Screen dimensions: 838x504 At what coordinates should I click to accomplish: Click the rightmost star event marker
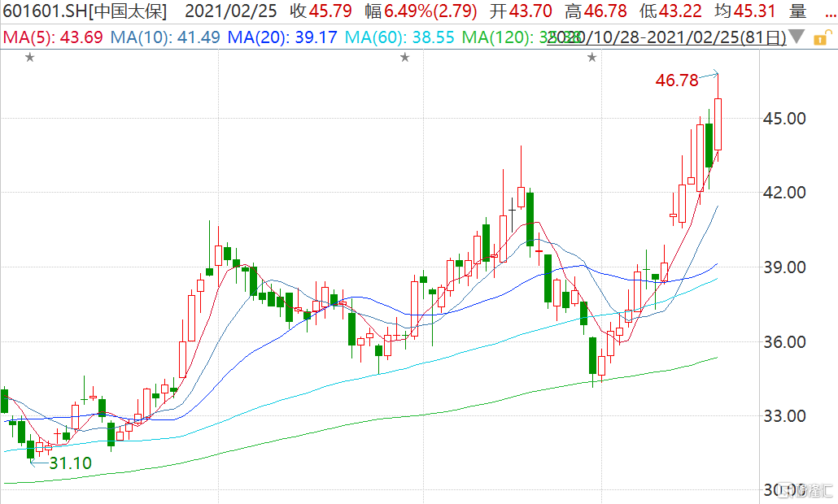click(592, 57)
